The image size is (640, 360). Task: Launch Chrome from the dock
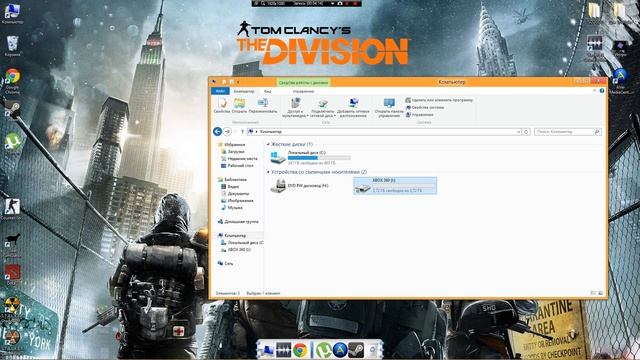pyautogui.click(x=300, y=350)
